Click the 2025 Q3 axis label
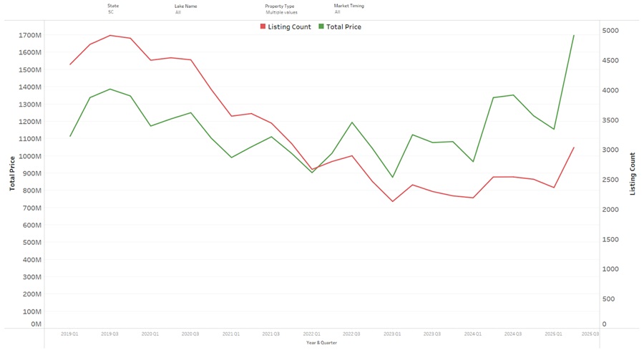 click(590, 334)
